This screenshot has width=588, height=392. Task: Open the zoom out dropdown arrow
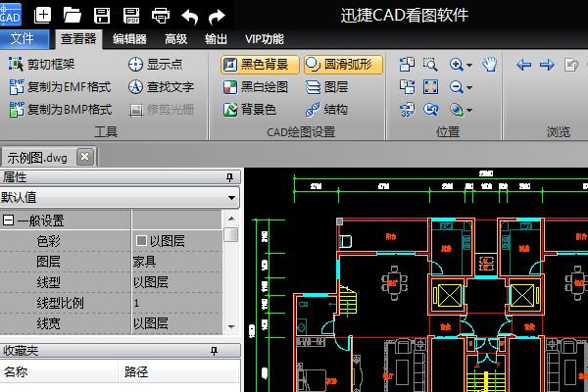tap(469, 88)
